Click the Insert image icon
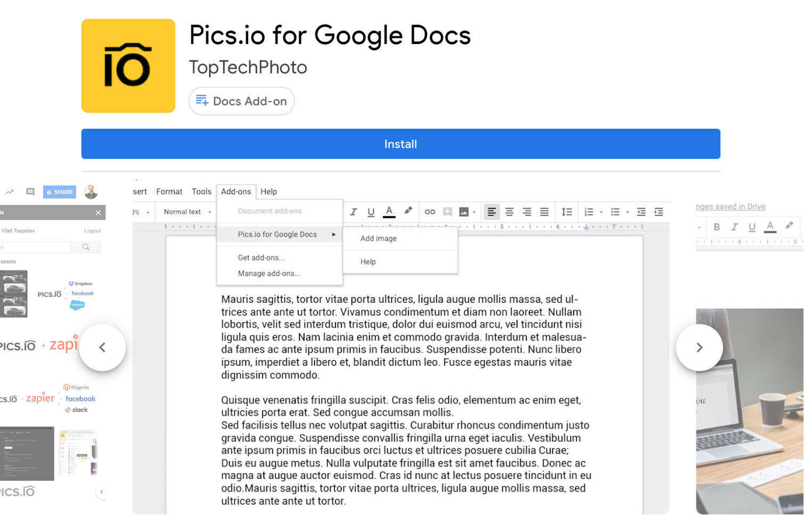The width and height of the screenshot is (805, 532). coord(463,211)
